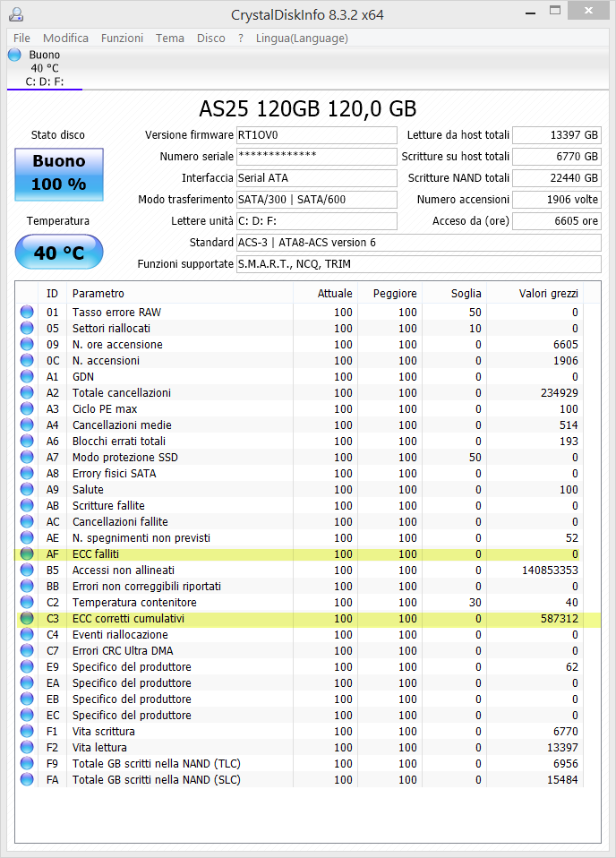Click the status orb for Ciclo PE max
616x858 pixels.
click(27, 408)
